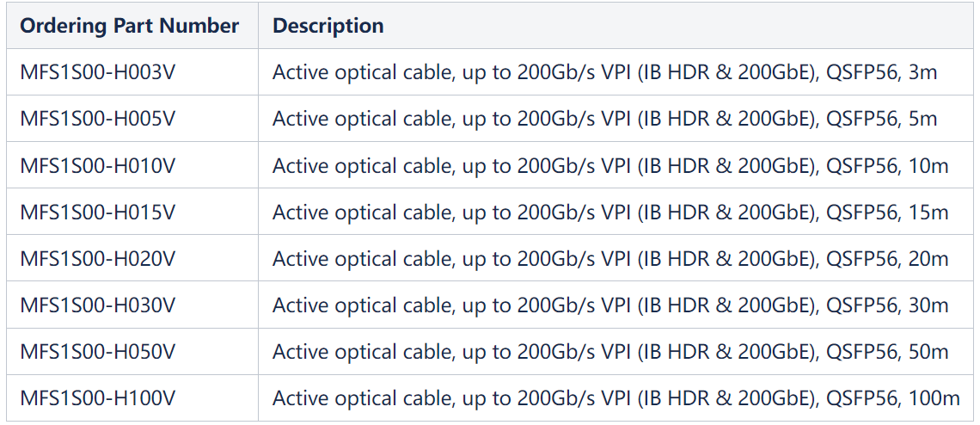Click the Description column header
This screenshot has height=425, width=980.
(x=328, y=26)
